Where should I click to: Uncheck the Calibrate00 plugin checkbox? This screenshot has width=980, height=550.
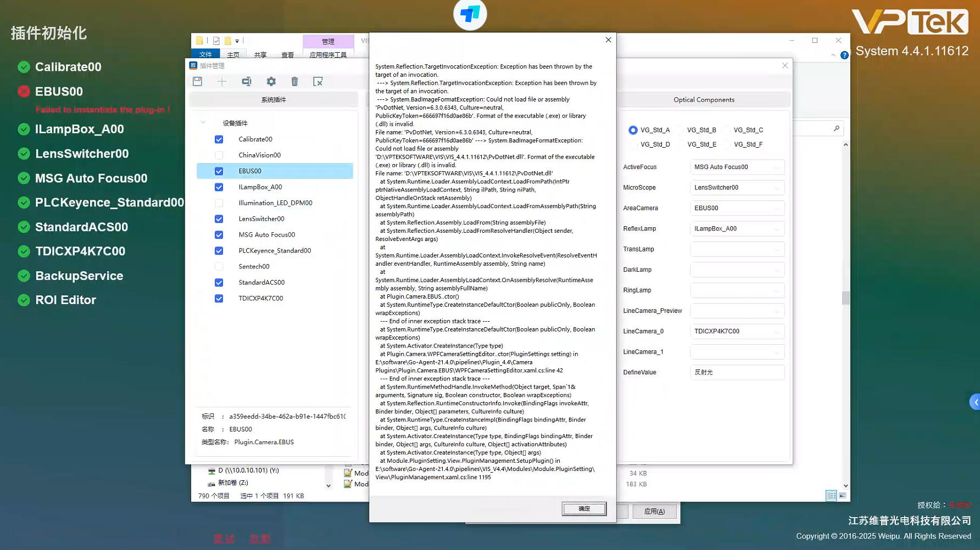click(x=219, y=139)
